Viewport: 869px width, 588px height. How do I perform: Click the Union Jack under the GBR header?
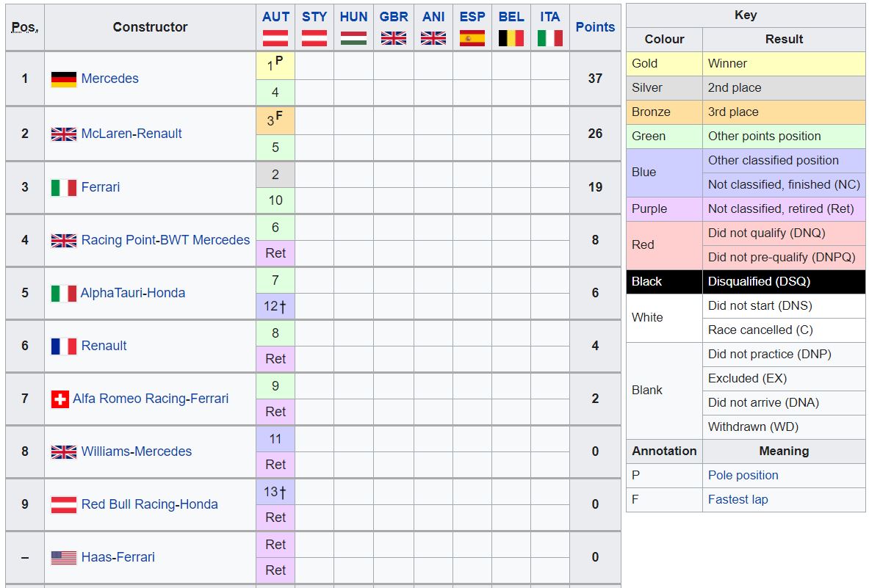pyautogui.click(x=394, y=38)
